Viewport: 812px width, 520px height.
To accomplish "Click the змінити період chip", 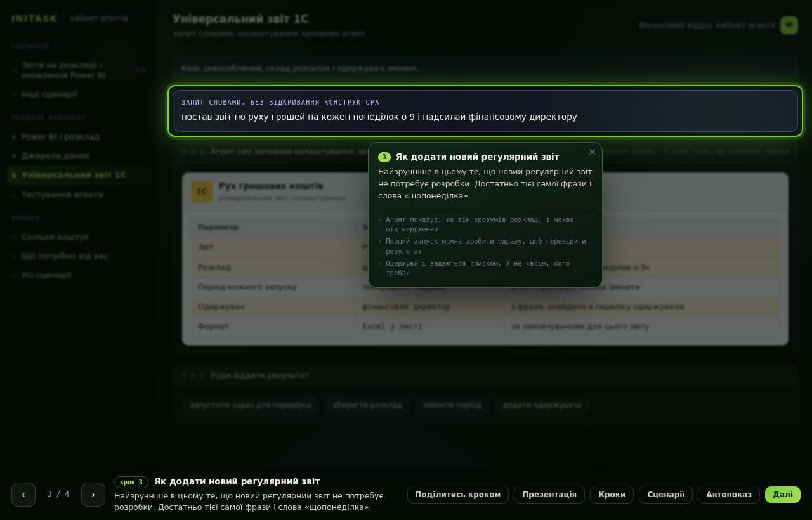I will click(x=452, y=405).
